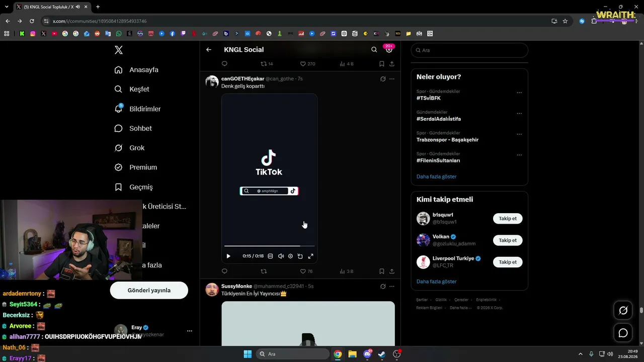644x362 pixels.
Task: Open Sohbet in sidebar
Action: click(133, 128)
